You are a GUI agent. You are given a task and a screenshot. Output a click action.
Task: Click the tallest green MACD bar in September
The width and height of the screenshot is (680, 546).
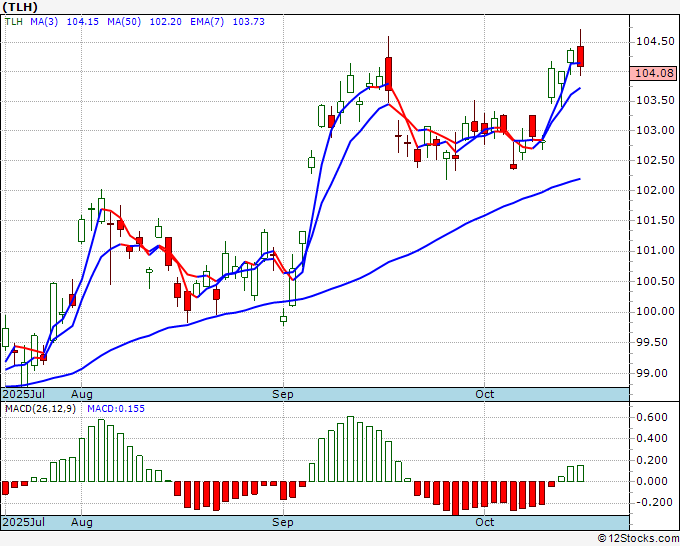pyautogui.click(x=350, y=449)
